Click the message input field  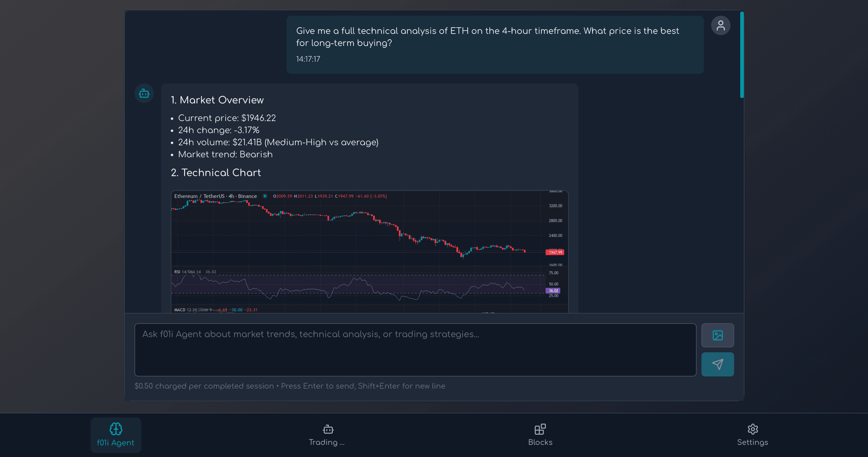[414, 350]
